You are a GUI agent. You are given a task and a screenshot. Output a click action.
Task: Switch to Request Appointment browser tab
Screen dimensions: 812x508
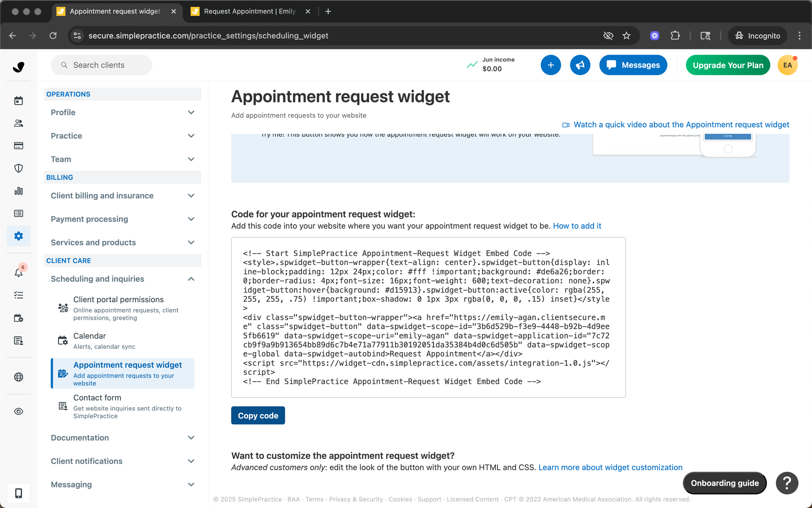point(249,11)
